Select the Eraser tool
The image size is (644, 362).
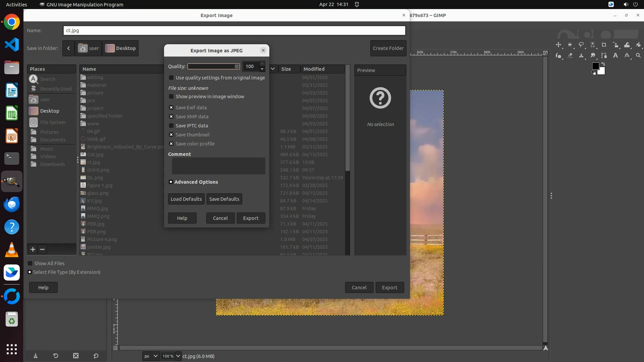(570, 56)
